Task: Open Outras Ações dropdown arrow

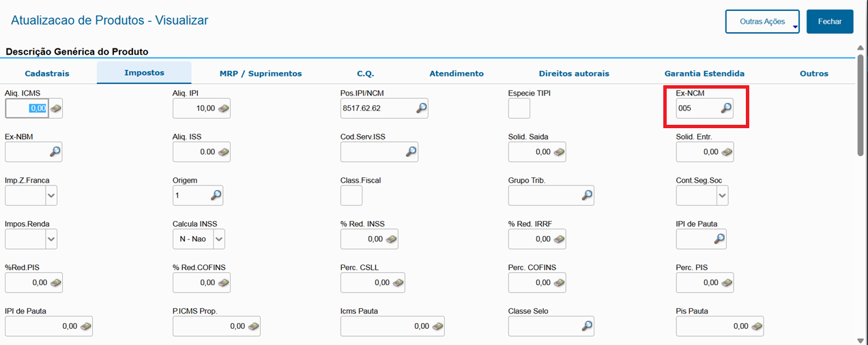Action: click(796, 28)
